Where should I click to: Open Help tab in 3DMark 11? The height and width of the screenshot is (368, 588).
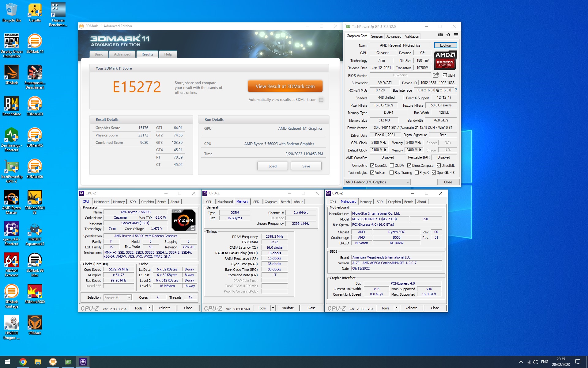(168, 54)
